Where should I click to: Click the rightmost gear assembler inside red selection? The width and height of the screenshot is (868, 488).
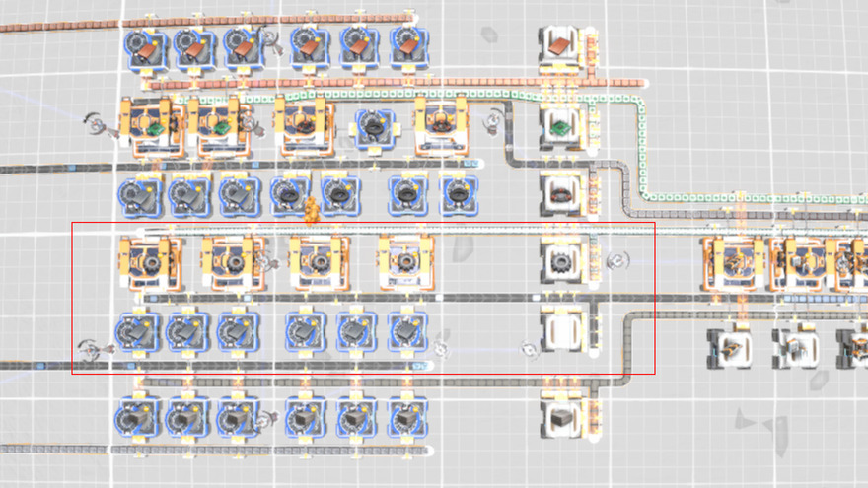tap(405, 261)
